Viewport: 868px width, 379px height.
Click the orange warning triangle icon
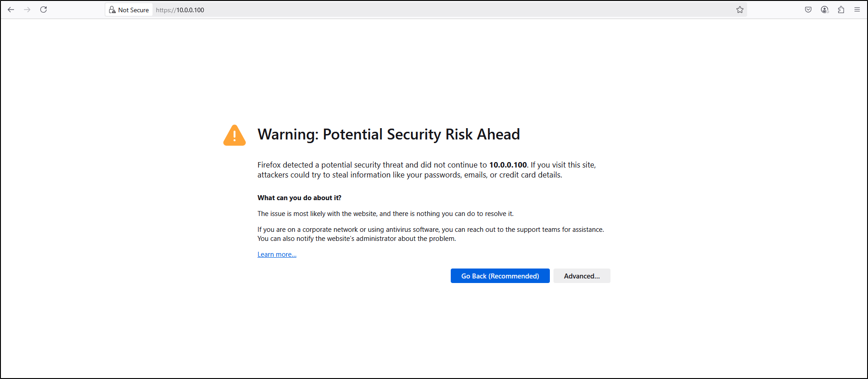click(234, 135)
